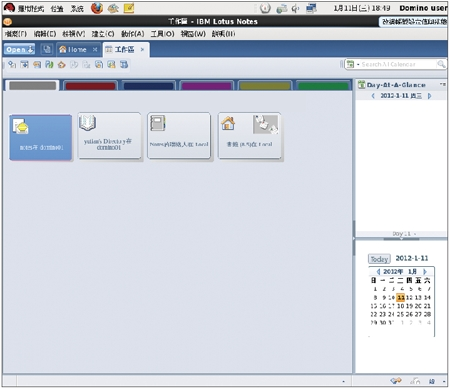The image size is (450, 389).
Task: Click the green toolbar icon left of the house
Action: tap(49, 65)
